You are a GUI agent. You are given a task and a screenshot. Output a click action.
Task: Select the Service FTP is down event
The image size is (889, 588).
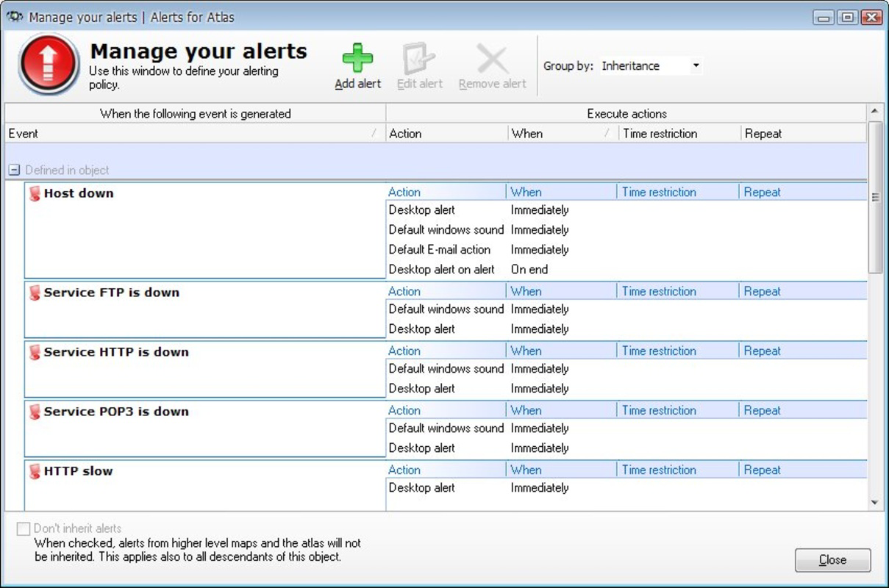(112, 293)
